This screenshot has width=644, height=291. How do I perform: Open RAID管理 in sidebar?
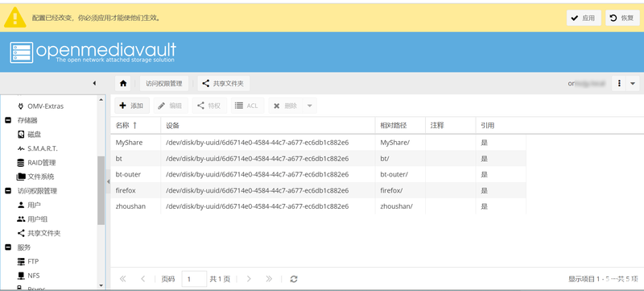coord(36,163)
